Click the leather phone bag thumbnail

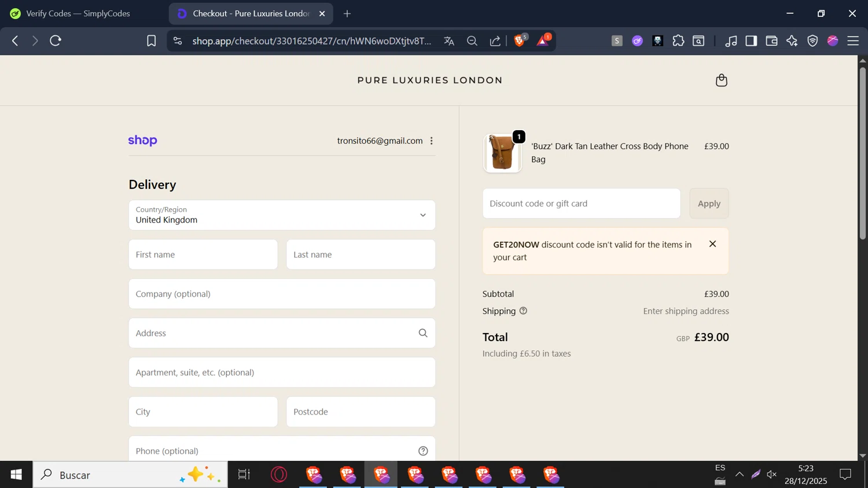coord(502,153)
